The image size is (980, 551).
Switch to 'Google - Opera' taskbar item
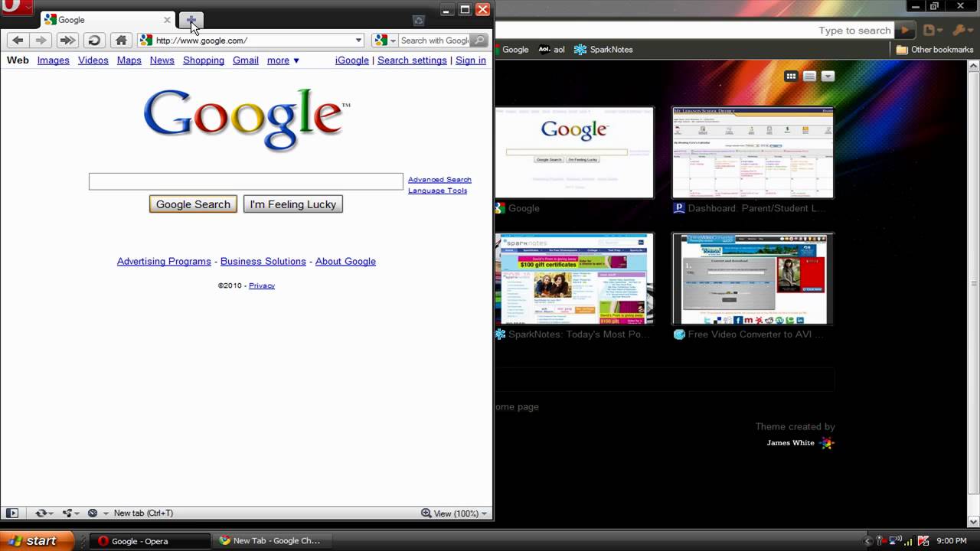[x=149, y=541]
